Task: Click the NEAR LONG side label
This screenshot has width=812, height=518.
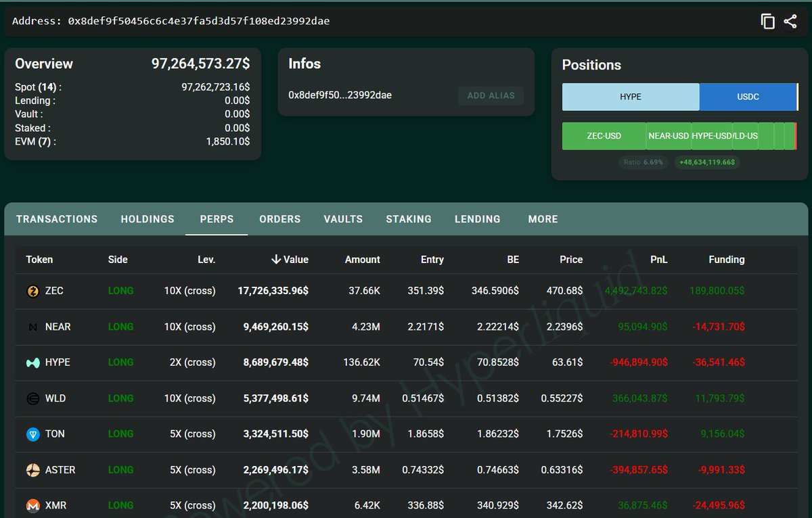Action: pos(120,327)
